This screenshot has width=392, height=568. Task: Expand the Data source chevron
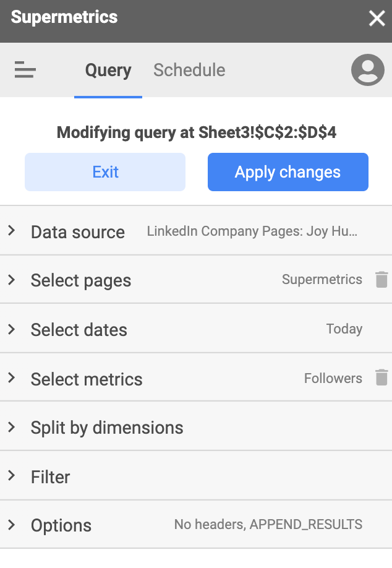pos(12,231)
